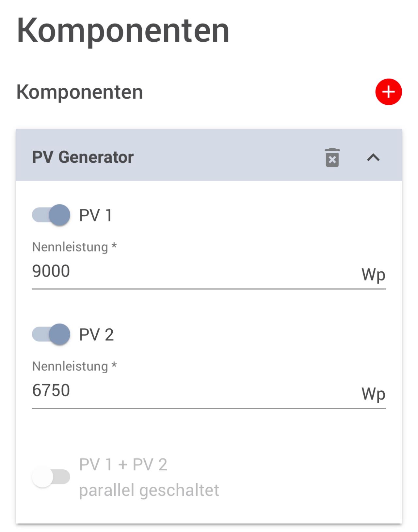This screenshot has height=532, width=418.
Task: Click the Wp unit next to 6750
Action: point(373,394)
